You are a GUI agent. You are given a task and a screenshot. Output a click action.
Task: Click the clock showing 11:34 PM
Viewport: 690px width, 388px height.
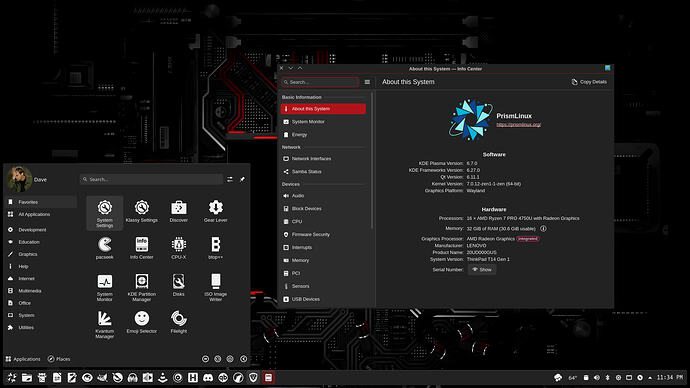point(670,377)
